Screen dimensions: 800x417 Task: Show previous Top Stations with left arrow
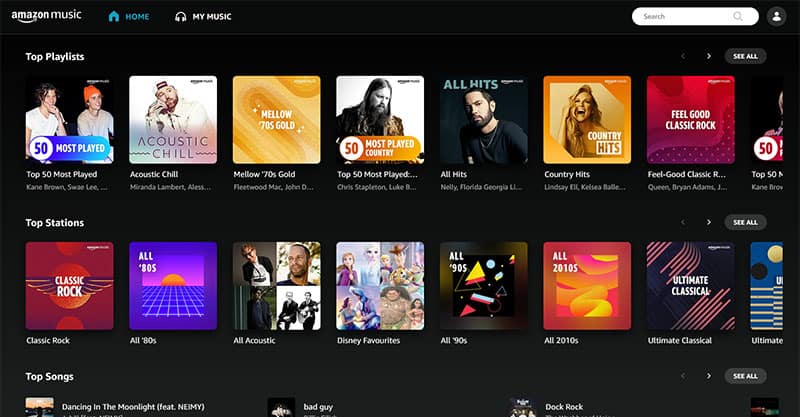pyautogui.click(x=683, y=222)
